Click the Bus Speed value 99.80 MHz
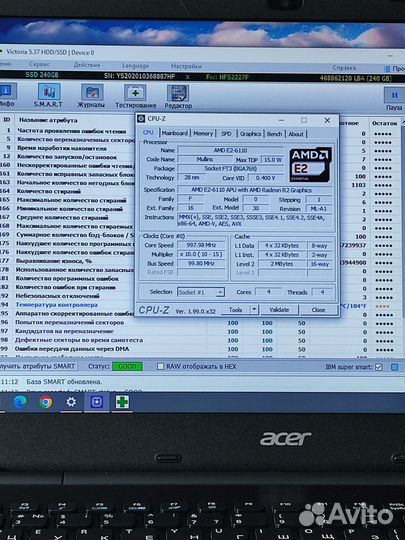 click(x=201, y=263)
